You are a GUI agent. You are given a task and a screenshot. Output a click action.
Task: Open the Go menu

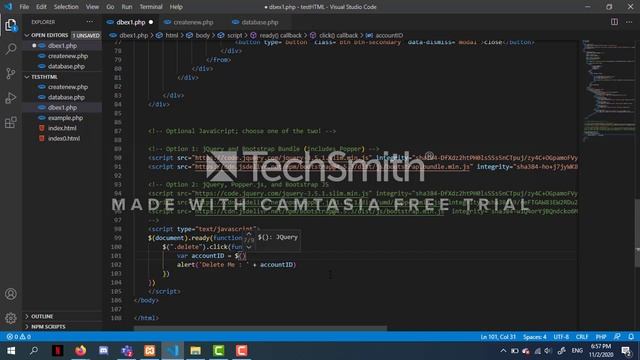(110, 7)
